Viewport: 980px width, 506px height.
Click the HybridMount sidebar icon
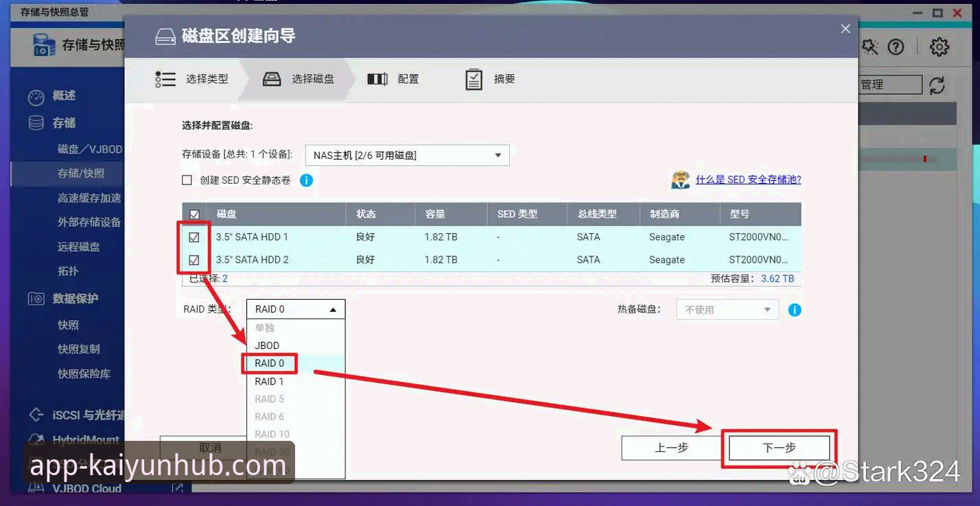(36, 439)
